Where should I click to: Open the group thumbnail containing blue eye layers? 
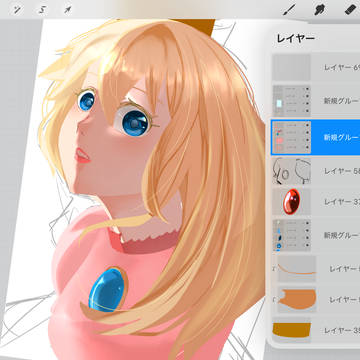[x=292, y=235]
